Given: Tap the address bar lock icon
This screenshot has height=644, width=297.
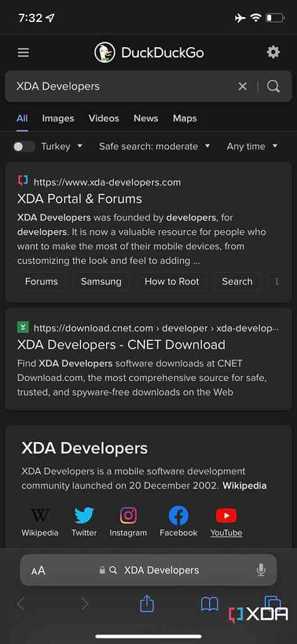Looking at the screenshot, I should [102, 570].
